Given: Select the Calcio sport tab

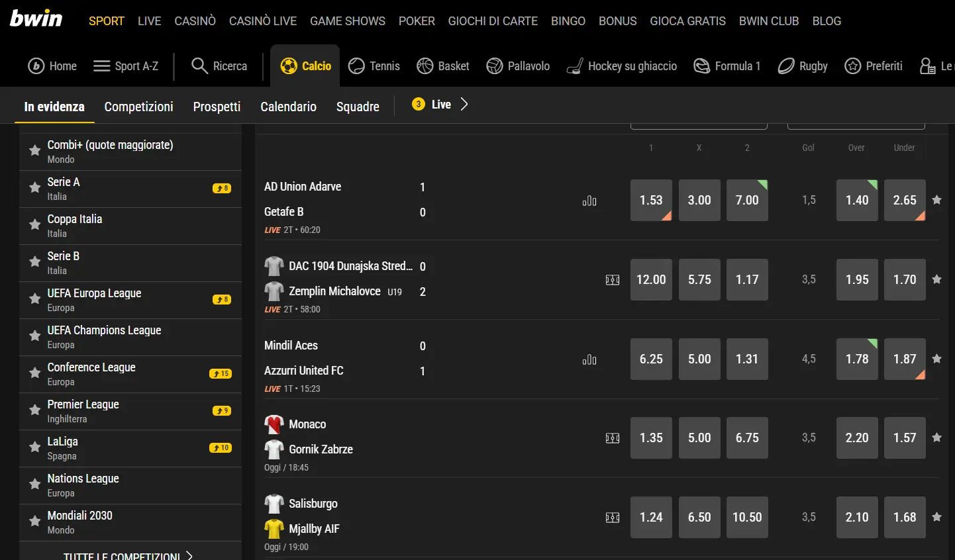Looking at the screenshot, I should [305, 66].
